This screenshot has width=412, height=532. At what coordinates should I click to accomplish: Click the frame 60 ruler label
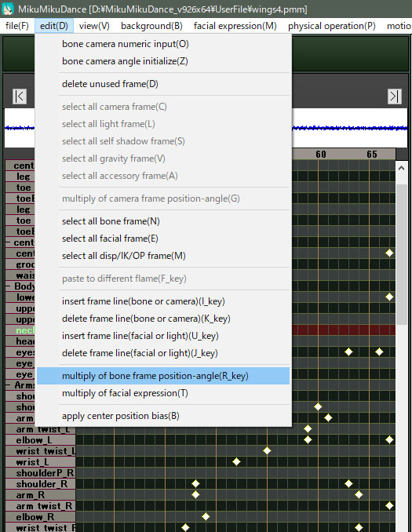pyautogui.click(x=321, y=155)
